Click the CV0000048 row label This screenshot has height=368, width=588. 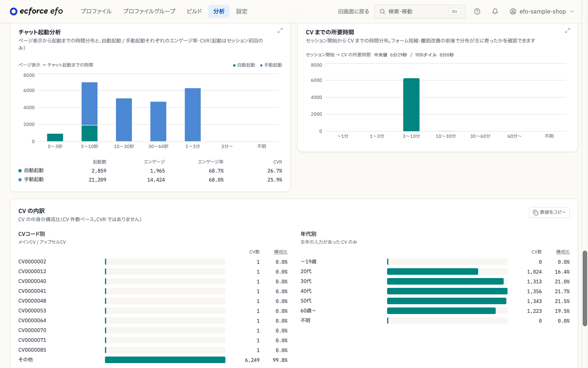coord(32,301)
